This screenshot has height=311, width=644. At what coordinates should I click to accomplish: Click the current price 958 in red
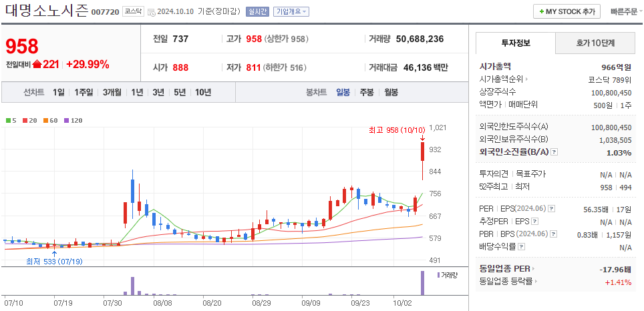click(x=22, y=46)
